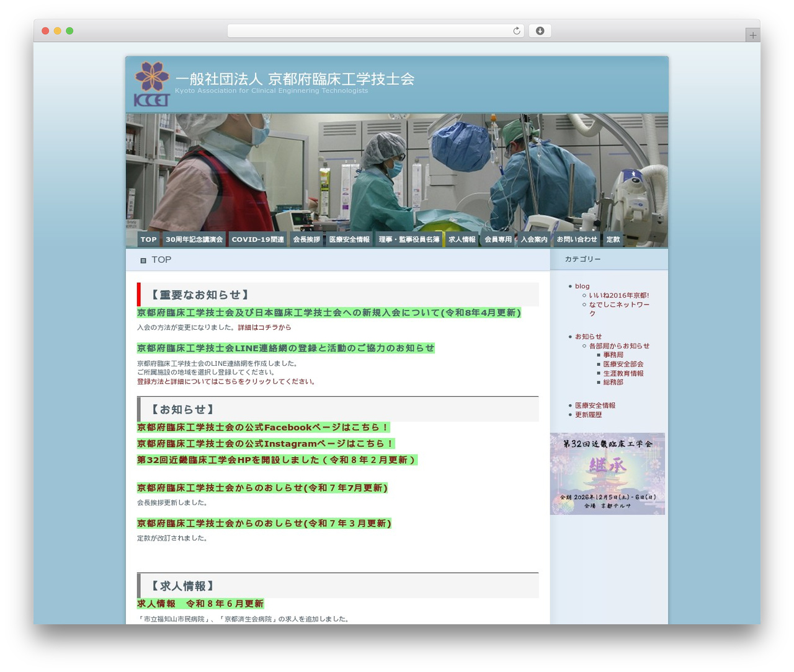Open the LINE連絡網 registration notice
Screen dimensions: 794x672
(x=286, y=348)
